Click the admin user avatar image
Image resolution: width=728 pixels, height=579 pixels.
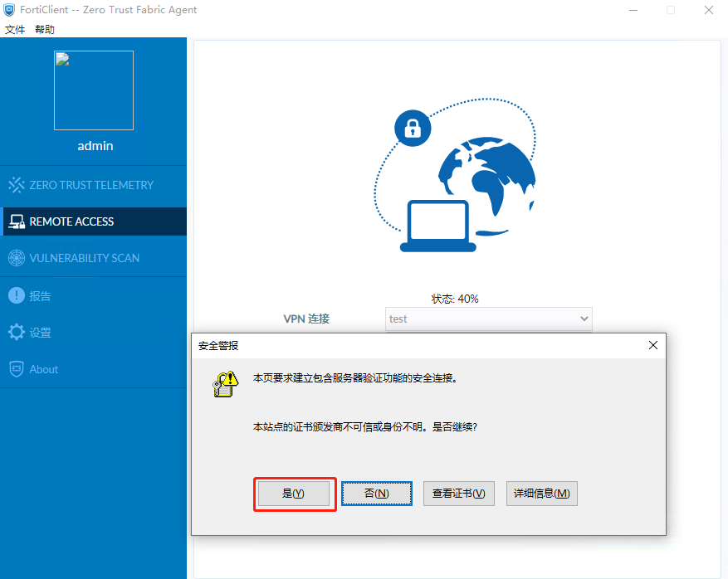(x=94, y=90)
